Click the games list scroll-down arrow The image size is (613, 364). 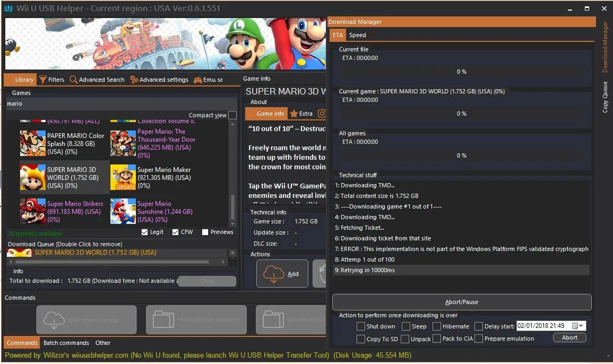[x=232, y=224]
